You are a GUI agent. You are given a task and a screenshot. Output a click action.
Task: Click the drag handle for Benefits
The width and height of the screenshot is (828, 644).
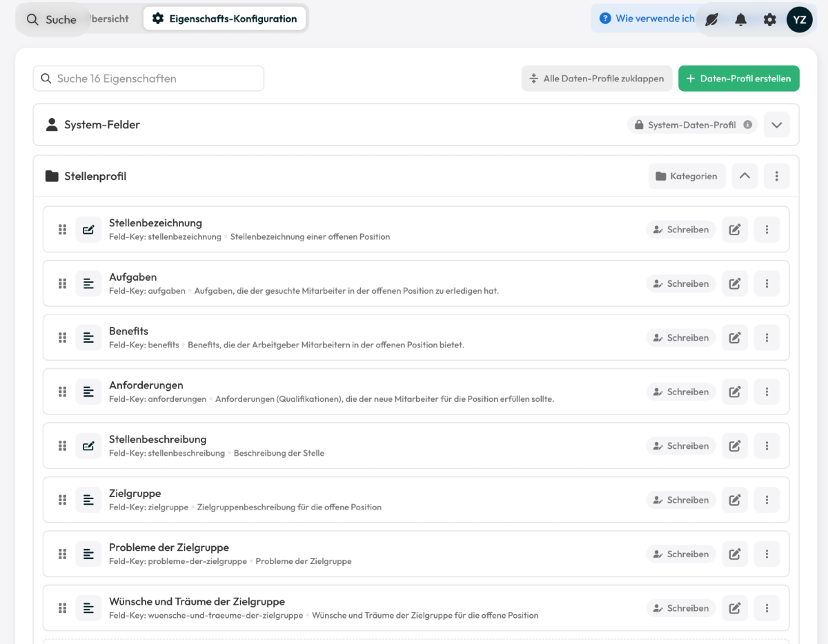tap(62, 338)
